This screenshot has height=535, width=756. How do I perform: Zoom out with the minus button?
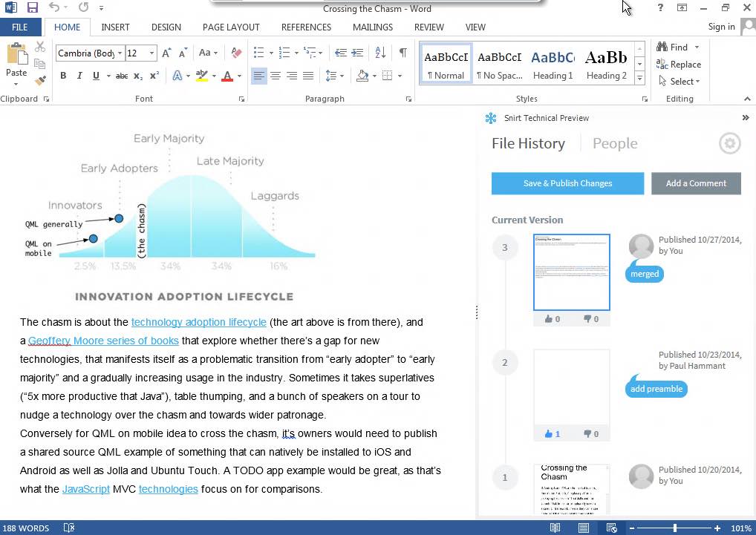coord(631,528)
